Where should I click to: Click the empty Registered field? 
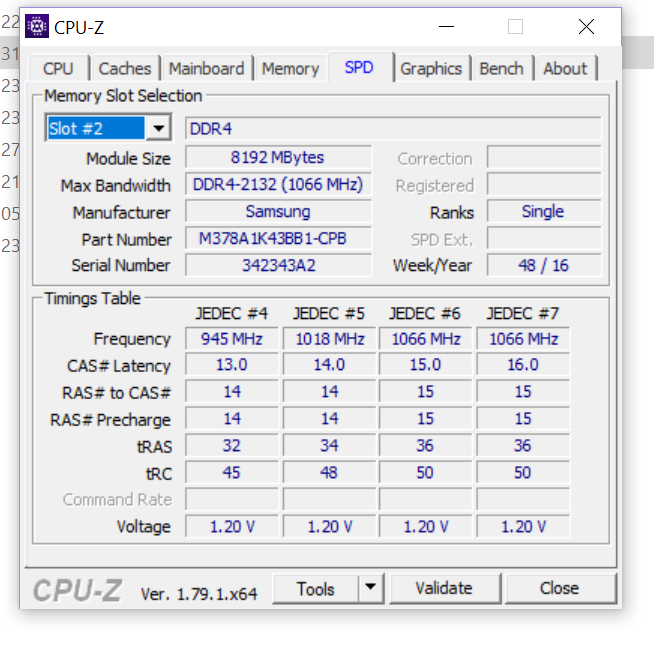click(544, 184)
